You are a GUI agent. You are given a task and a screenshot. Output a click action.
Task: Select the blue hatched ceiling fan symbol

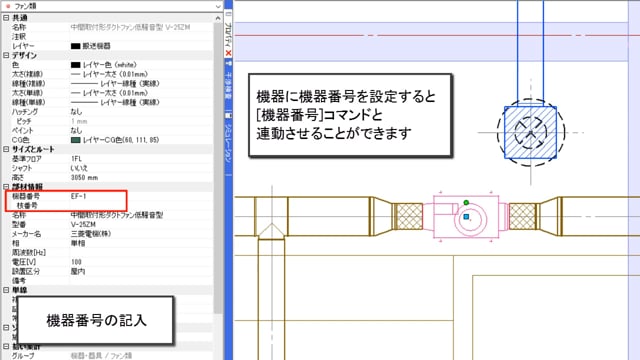pos(530,132)
